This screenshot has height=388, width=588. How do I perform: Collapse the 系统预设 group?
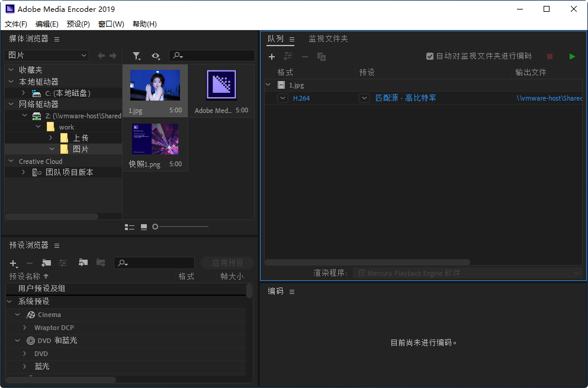pos(9,301)
